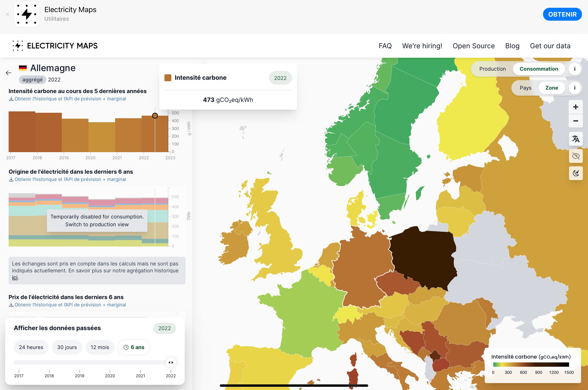Open the Blog navigation link
The width and height of the screenshot is (588, 390).
tap(512, 46)
